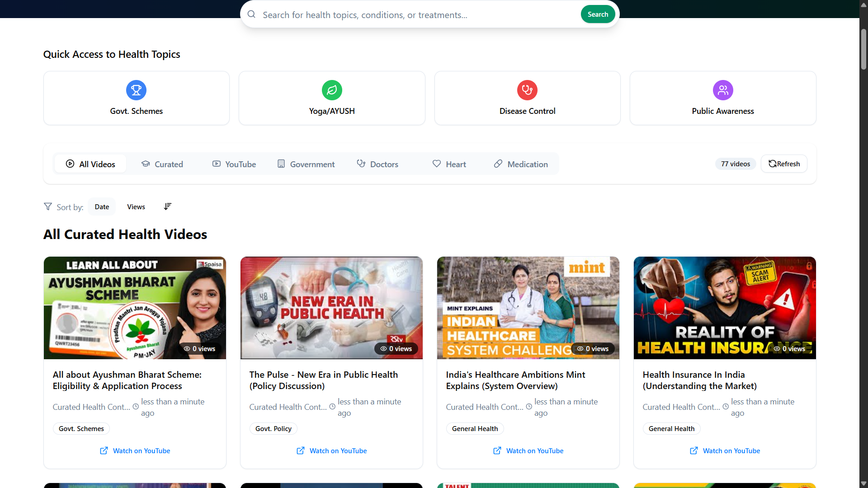Sort videos by Date
This screenshot has width=868, height=488.
pos(102,206)
